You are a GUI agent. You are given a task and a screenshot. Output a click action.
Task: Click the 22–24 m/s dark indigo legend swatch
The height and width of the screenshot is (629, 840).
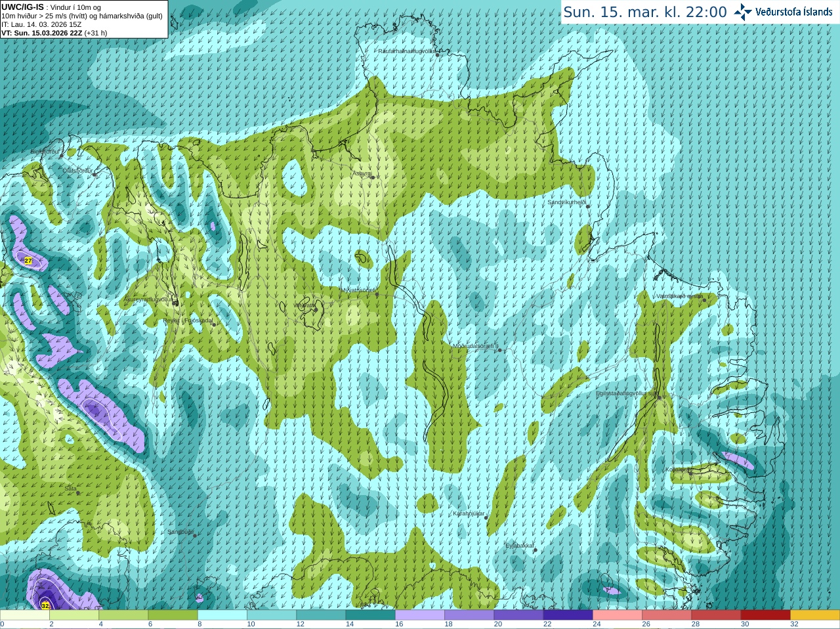click(x=568, y=615)
